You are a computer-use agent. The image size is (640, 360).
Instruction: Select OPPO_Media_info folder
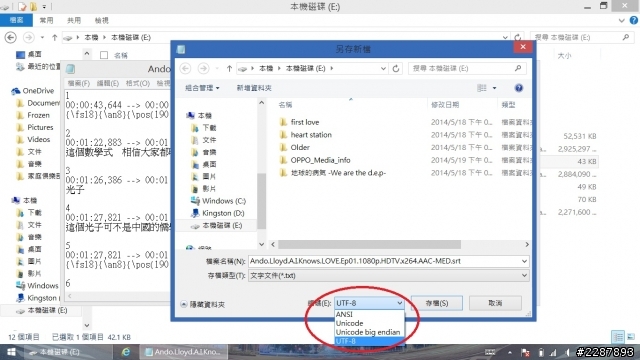click(x=320, y=160)
